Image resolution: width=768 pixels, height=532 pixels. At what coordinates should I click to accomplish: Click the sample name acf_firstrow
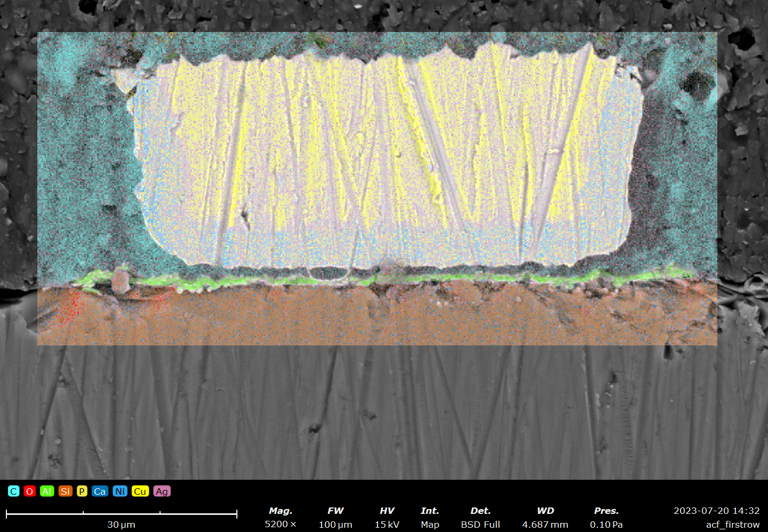click(x=733, y=525)
